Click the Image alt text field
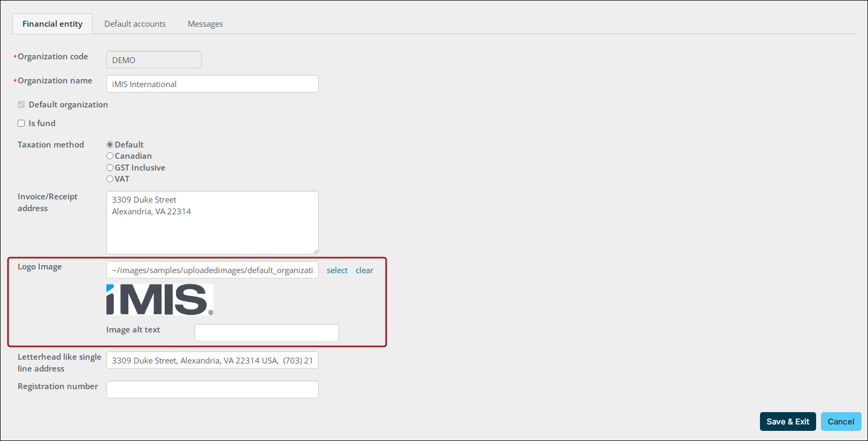The image size is (868, 441). point(267,332)
